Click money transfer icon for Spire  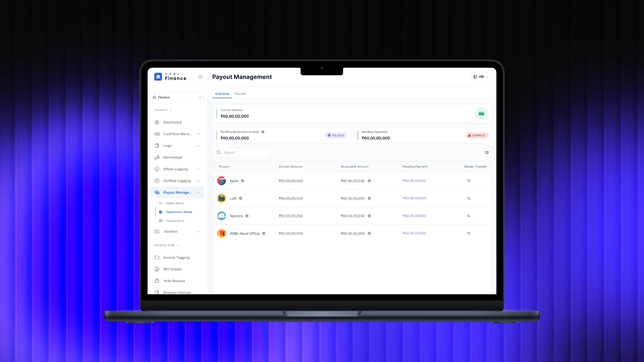[469, 181]
